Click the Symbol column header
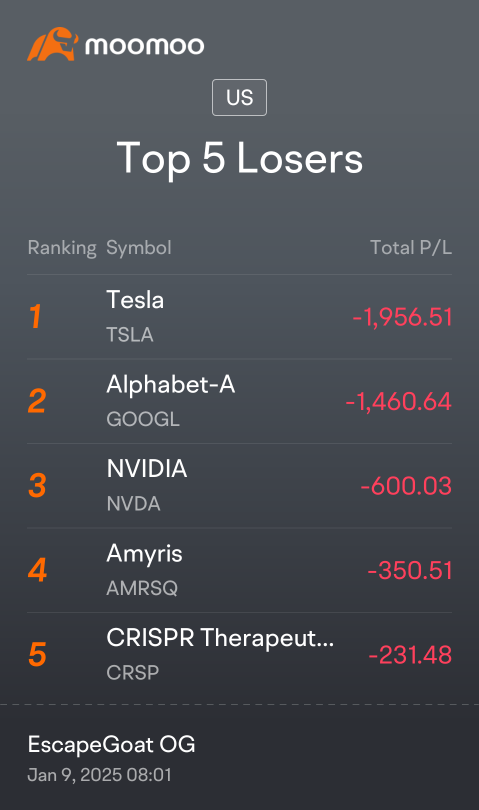 click(138, 248)
